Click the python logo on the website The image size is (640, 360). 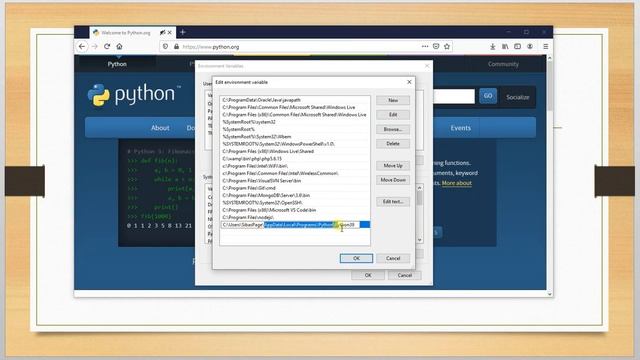134,95
